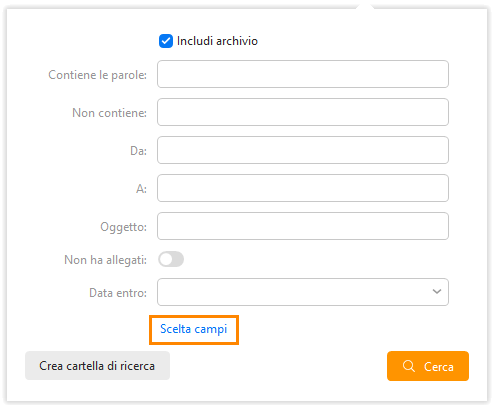Expand the Data entro chevron arrow
The height and width of the screenshot is (405, 492).
coord(437,292)
